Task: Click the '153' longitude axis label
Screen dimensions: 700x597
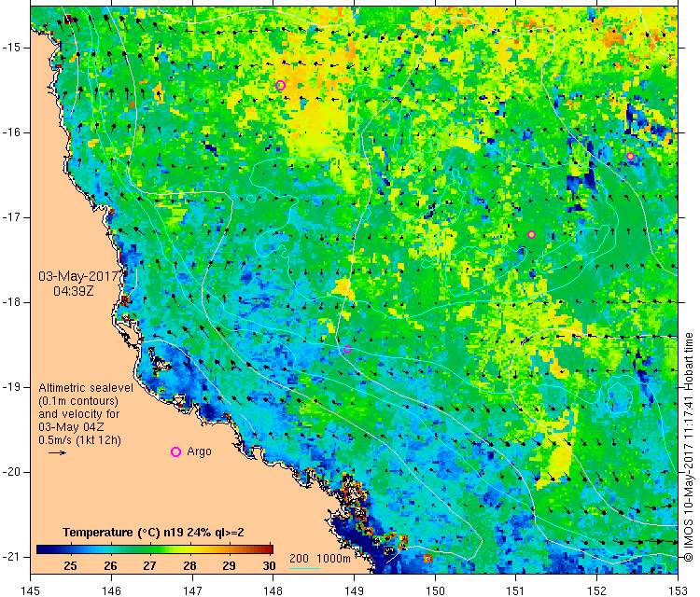Action: [x=679, y=590]
